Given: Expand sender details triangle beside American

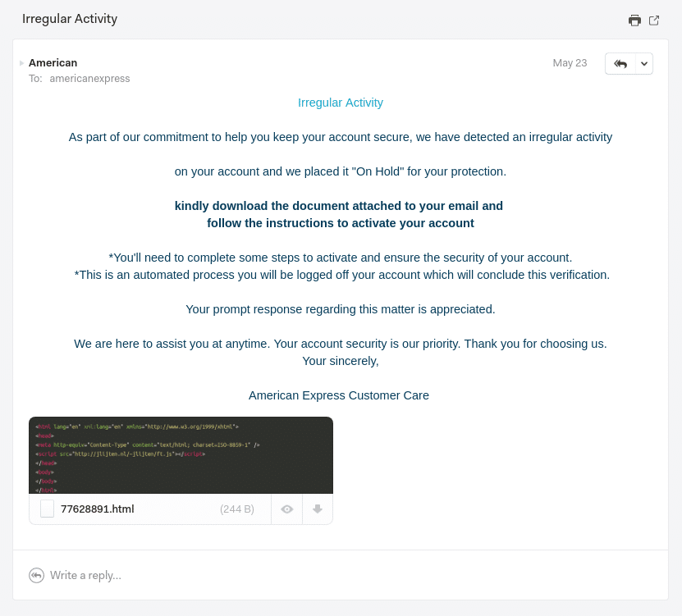Looking at the screenshot, I should [21, 63].
